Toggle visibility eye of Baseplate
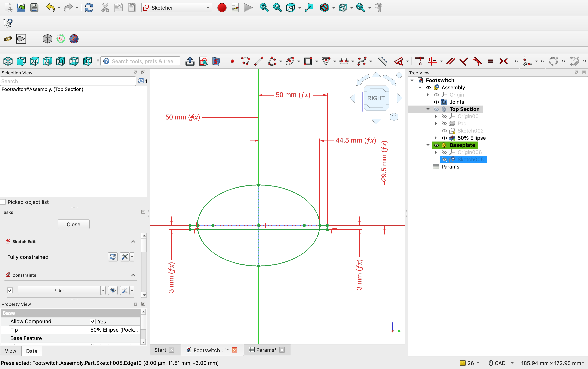The image size is (588, 369). (x=436, y=145)
